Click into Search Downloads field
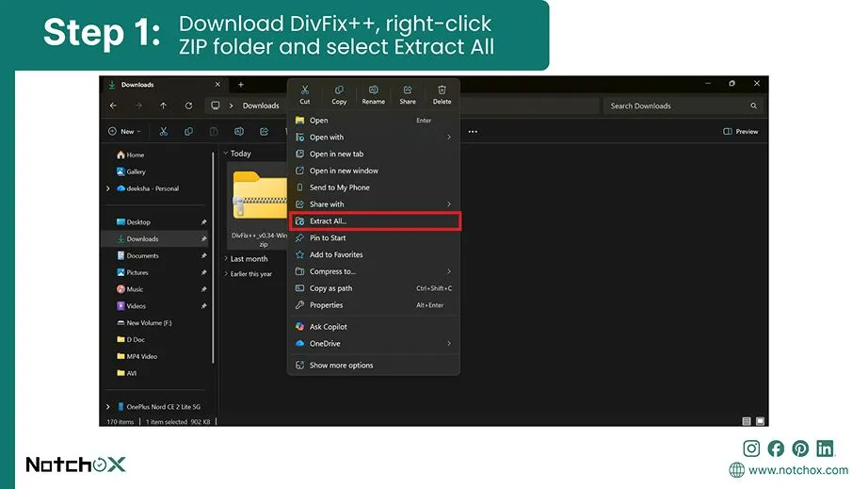The width and height of the screenshot is (868, 489). click(x=683, y=106)
